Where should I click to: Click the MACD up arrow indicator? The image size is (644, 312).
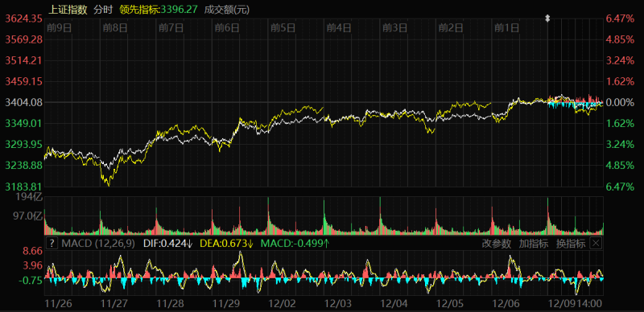[x=326, y=244]
